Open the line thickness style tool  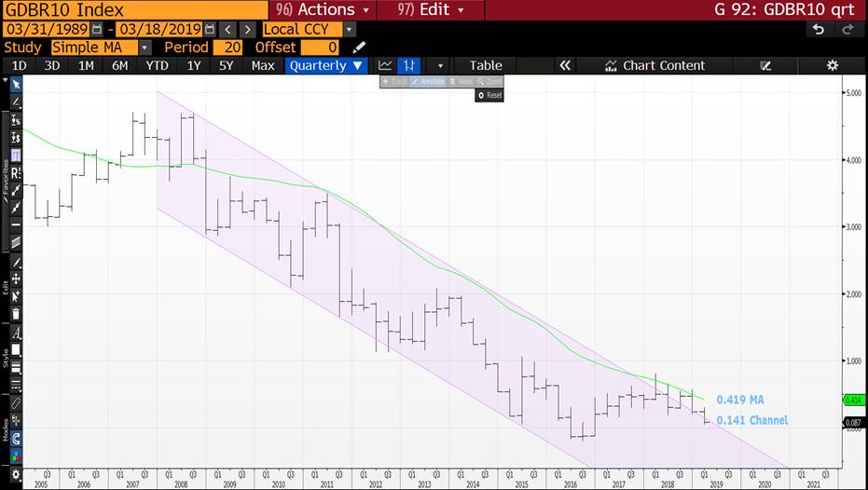coord(16,367)
